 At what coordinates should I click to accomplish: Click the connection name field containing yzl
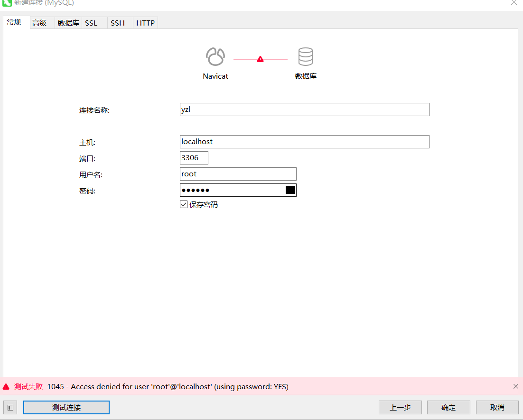304,110
